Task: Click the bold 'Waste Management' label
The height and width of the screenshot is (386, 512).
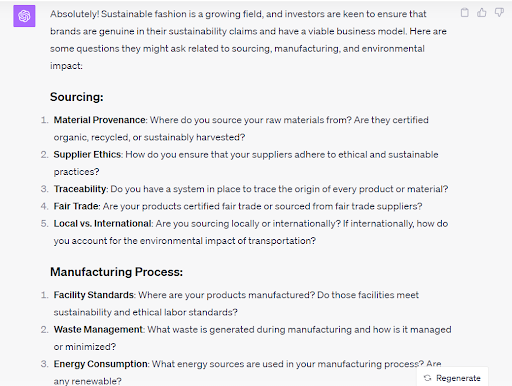Action: pyautogui.click(x=98, y=330)
